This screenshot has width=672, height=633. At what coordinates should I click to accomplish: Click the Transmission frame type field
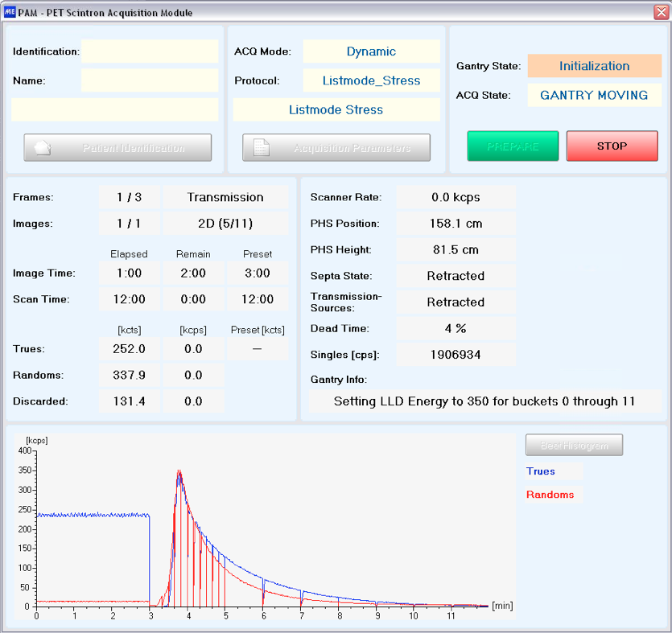pyautogui.click(x=225, y=197)
